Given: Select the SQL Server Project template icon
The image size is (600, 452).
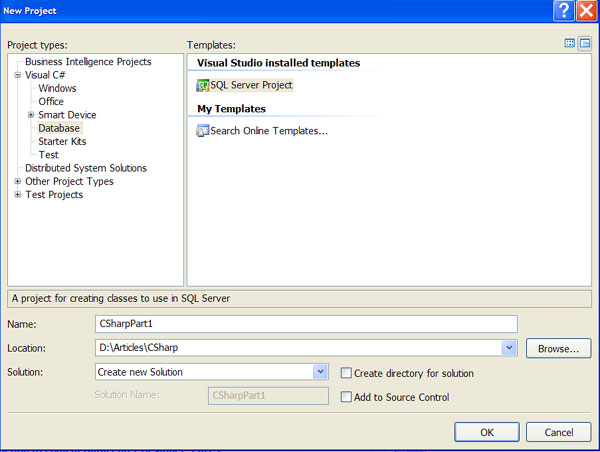Looking at the screenshot, I should coord(202,85).
